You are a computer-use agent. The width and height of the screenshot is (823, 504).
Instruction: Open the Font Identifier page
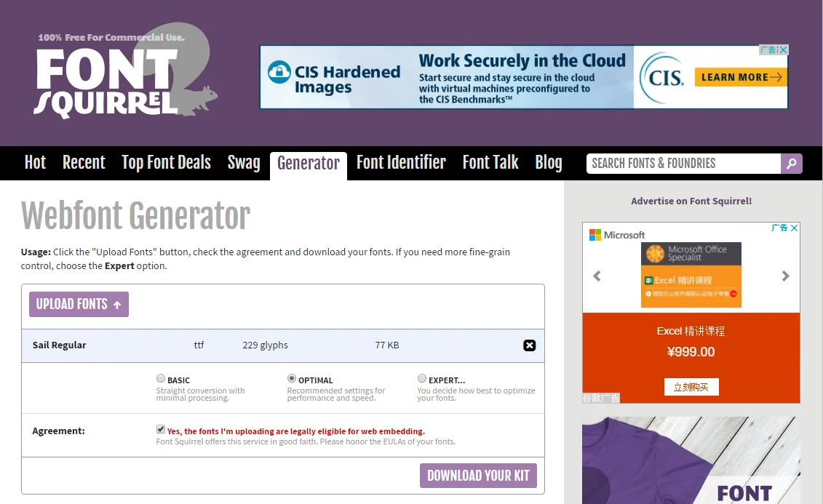401,164
